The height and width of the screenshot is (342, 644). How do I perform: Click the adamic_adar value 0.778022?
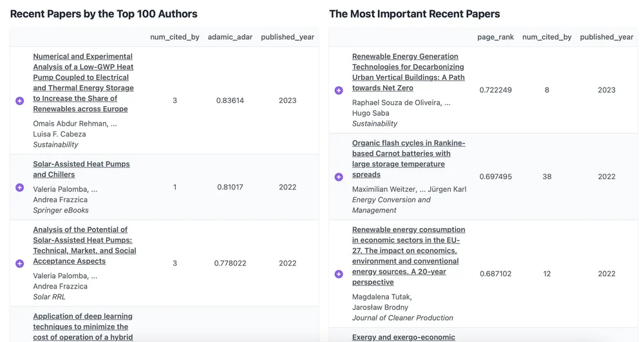230,263
